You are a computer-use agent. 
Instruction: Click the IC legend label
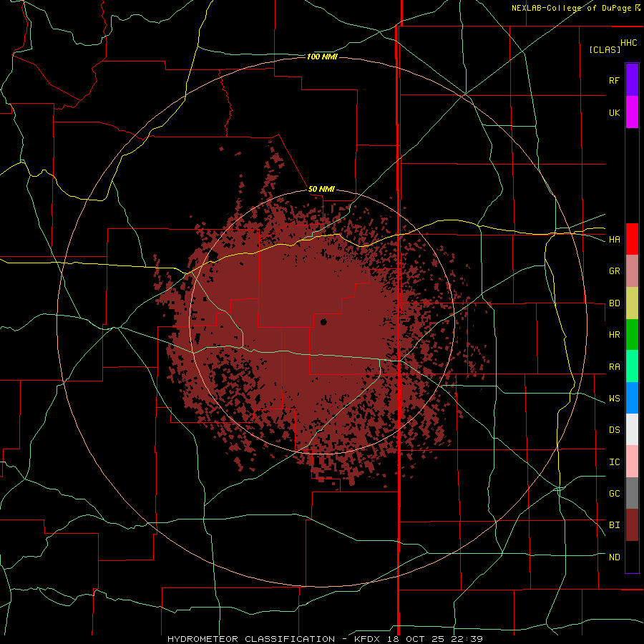[614, 462]
